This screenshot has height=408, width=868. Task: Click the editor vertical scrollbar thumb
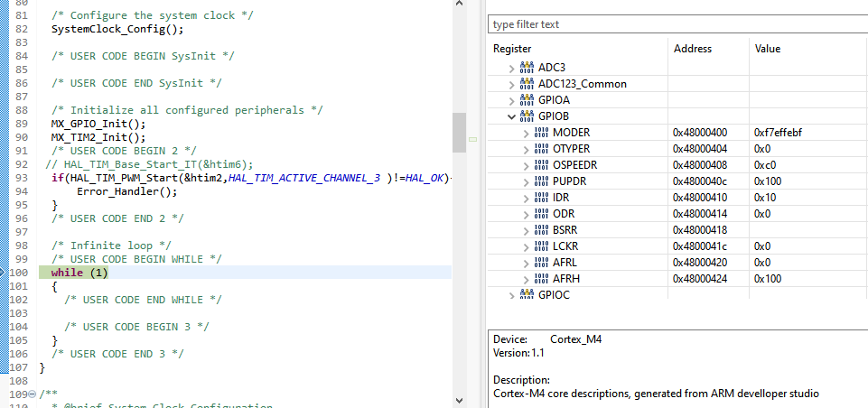(460, 133)
